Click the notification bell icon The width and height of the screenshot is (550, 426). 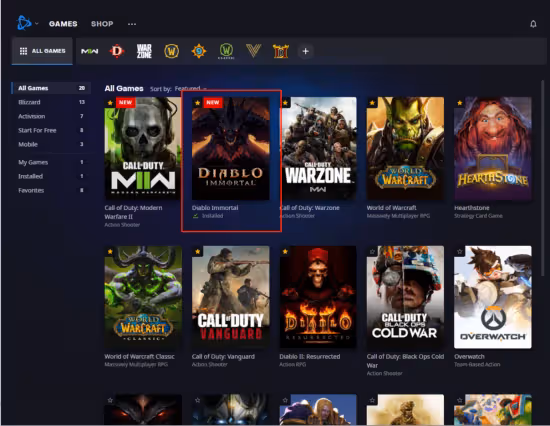(533, 24)
